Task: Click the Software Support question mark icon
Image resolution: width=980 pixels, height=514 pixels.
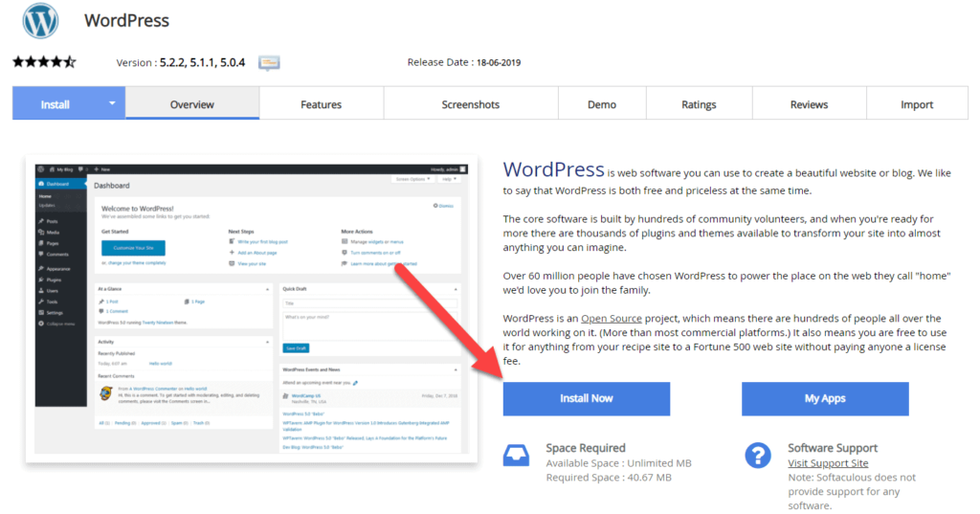Action: [758, 456]
